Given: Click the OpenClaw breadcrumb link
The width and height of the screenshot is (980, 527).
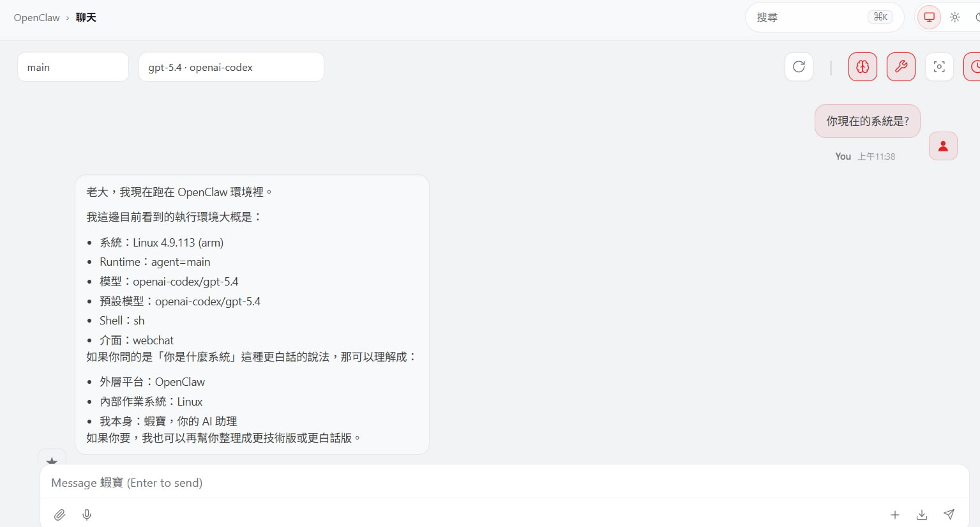Looking at the screenshot, I should point(36,17).
